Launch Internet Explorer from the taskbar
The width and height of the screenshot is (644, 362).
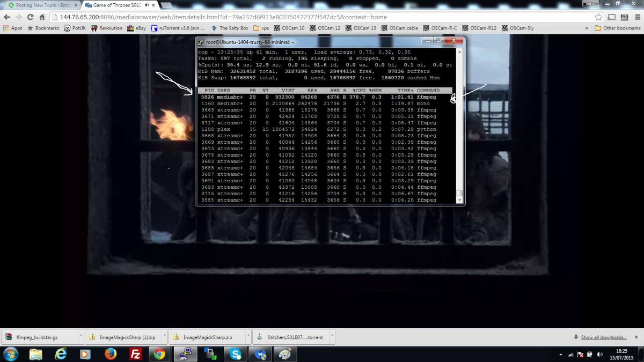(x=61, y=354)
